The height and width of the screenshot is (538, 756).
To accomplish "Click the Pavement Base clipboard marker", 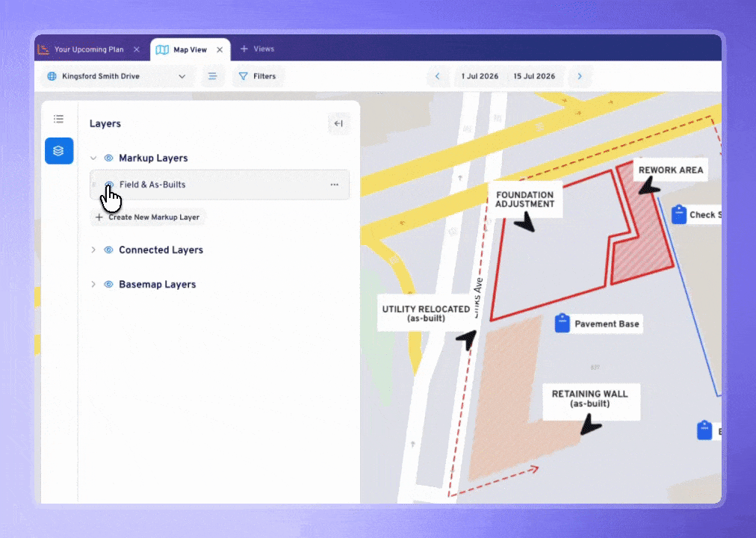I will coord(563,324).
